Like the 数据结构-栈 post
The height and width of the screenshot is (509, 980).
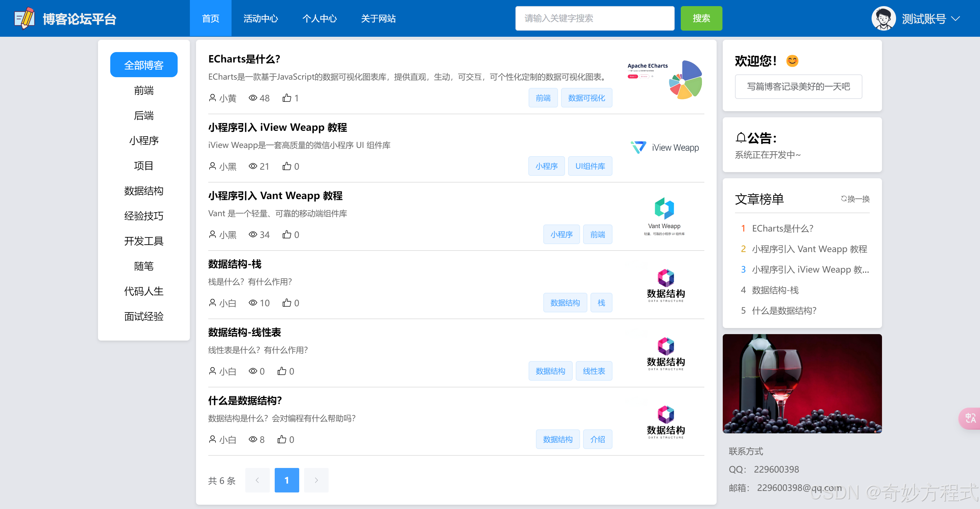(286, 303)
